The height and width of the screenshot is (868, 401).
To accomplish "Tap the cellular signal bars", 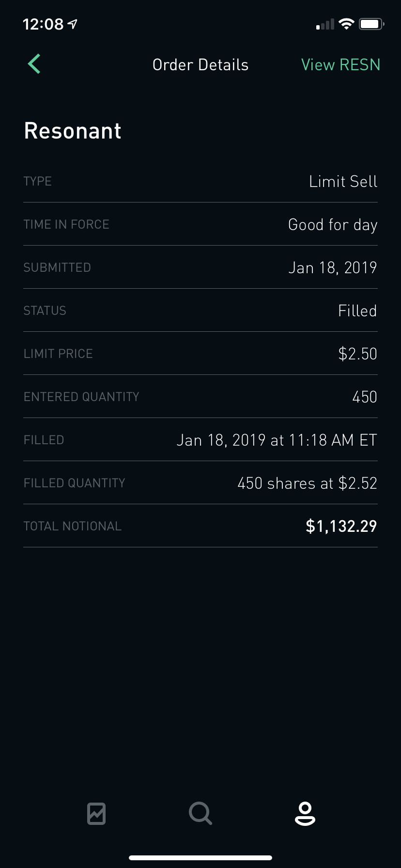I will click(x=325, y=24).
